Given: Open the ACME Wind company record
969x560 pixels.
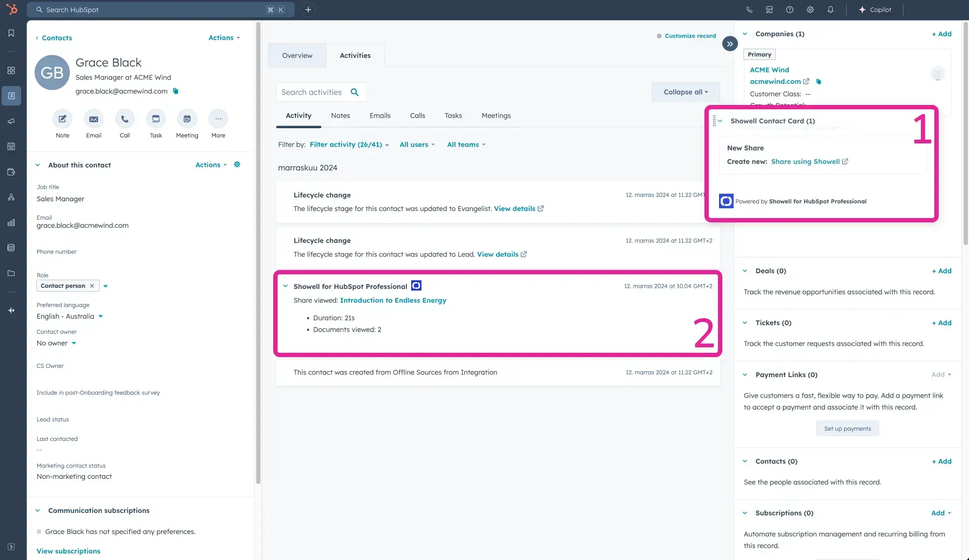Looking at the screenshot, I should click(769, 70).
